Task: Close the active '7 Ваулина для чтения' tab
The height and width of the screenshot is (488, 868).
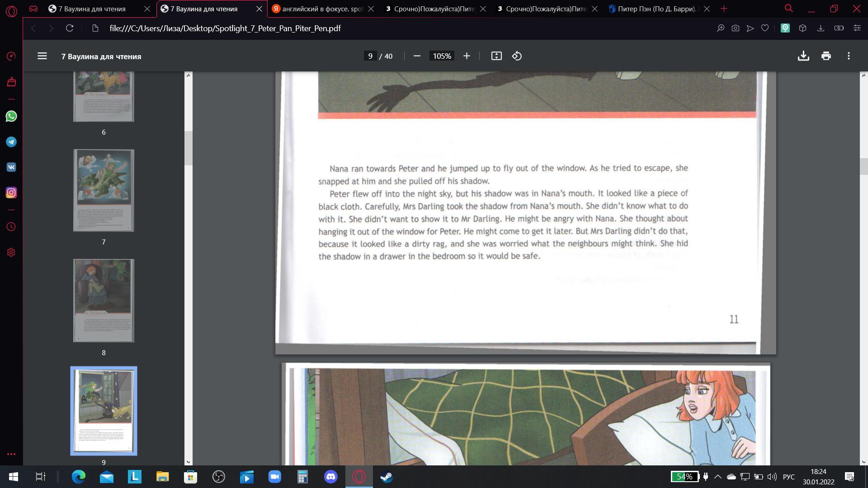Action: [x=259, y=9]
